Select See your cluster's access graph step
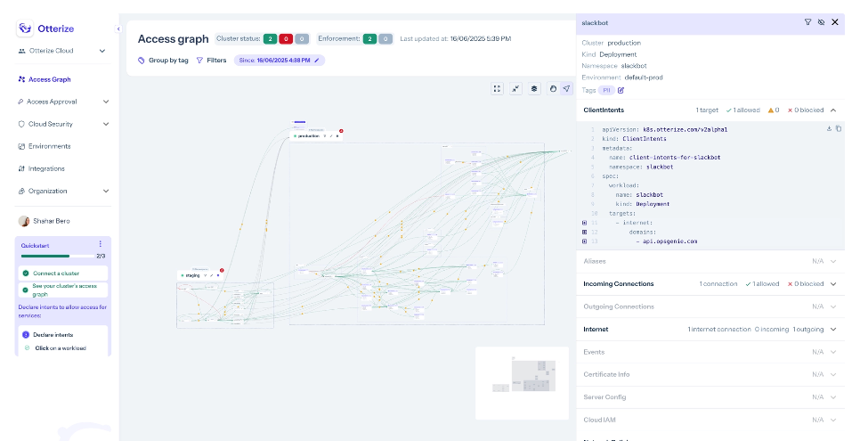The height and width of the screenshot is (441, 868). (62, 290)
